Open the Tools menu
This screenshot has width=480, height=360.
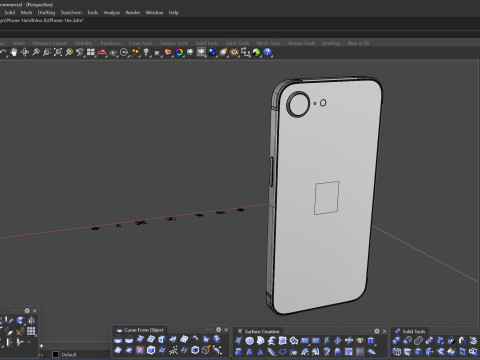click(93, 13)
